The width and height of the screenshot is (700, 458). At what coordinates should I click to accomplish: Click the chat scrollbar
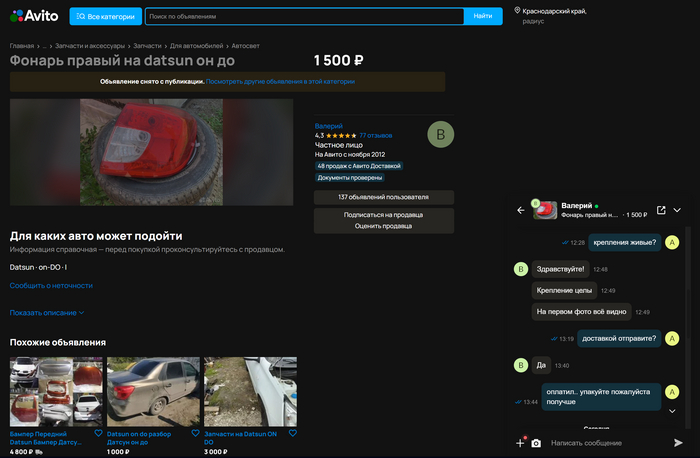[x=688, y=328]
